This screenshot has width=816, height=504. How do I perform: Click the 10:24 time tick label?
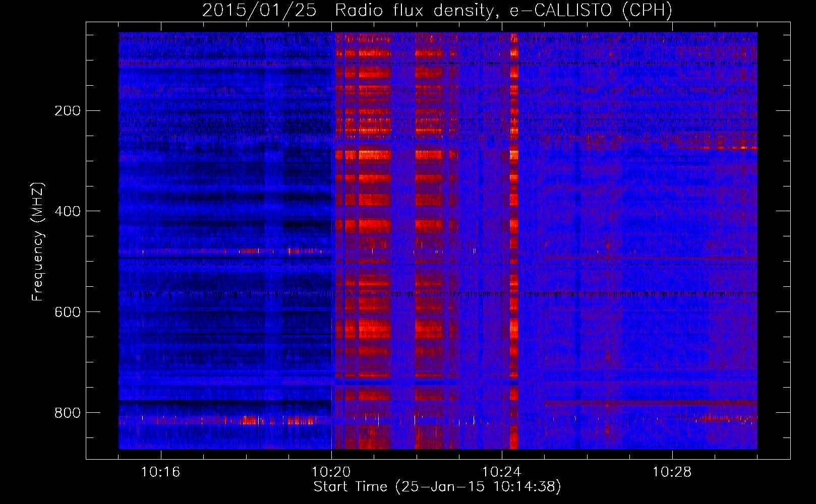tap(502, 472)
